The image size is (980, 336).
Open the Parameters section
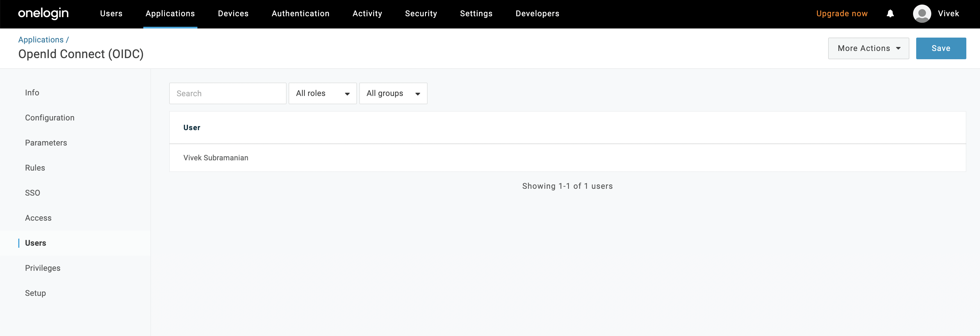coord(46,143)
